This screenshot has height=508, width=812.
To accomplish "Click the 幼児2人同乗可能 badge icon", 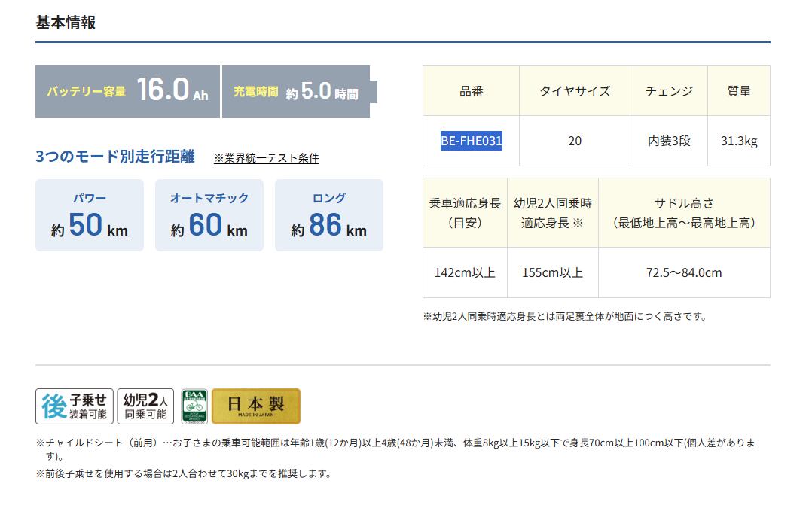I will (145, 406).
